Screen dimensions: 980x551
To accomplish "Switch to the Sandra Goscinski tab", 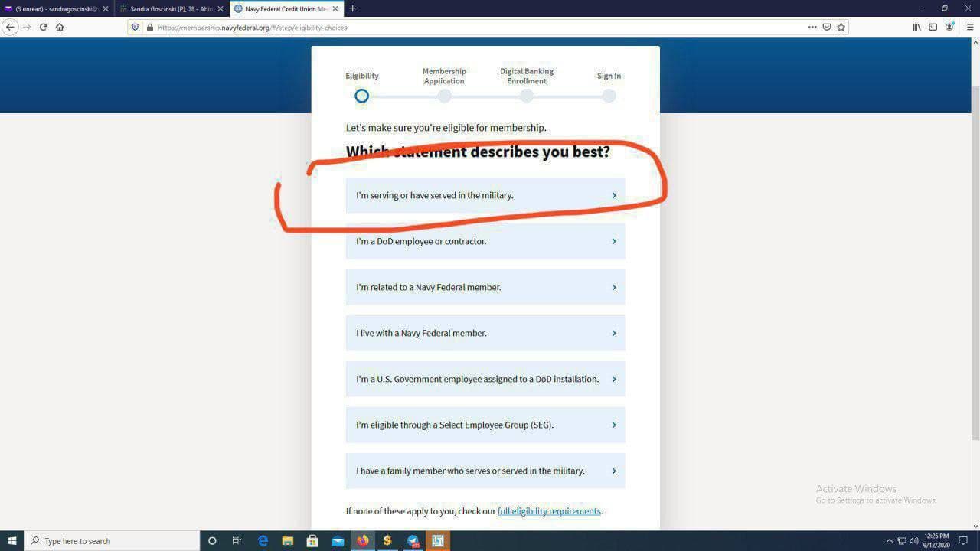I will (x=171, y=9).
